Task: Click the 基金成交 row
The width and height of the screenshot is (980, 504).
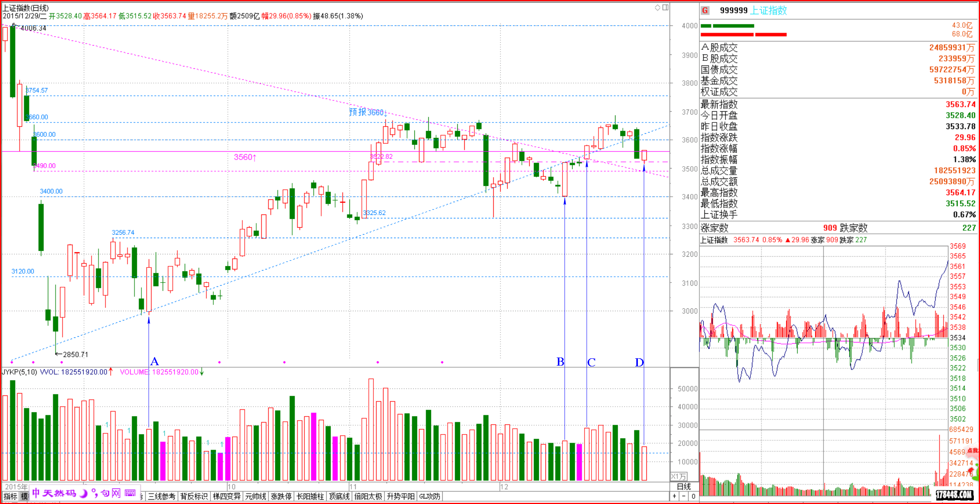Action: pos(838,80)
